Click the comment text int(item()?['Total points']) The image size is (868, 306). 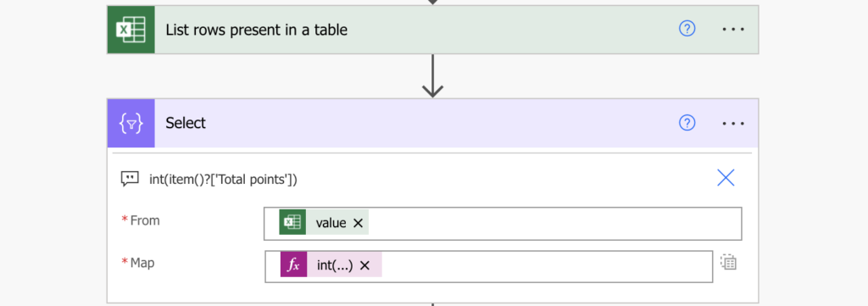click(x=223, y=180)
